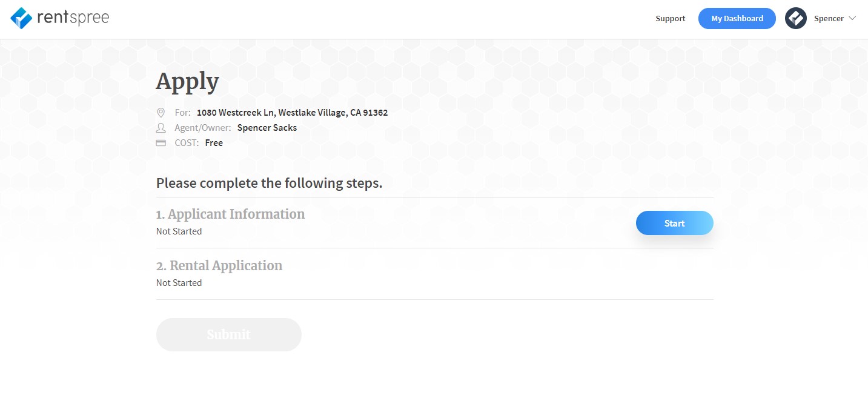The width and height of the screenshot is (868, 415).
Task: Click the Spencer account name
Action: point(829,18)
